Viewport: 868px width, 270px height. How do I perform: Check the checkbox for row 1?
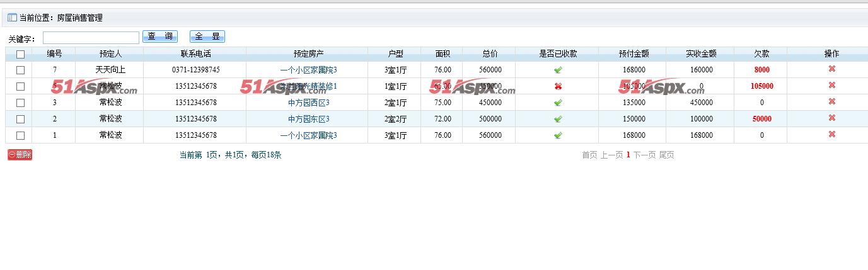[20, 135]
